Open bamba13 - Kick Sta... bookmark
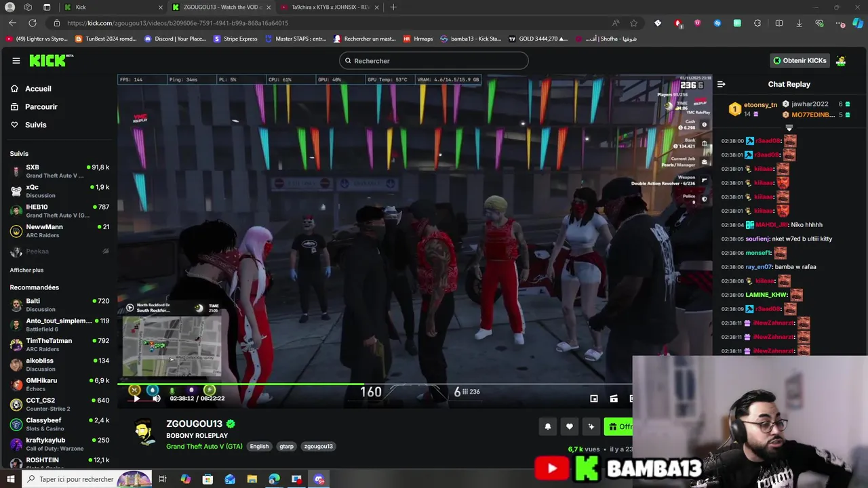The image size is (868, 488). (471, 39)
